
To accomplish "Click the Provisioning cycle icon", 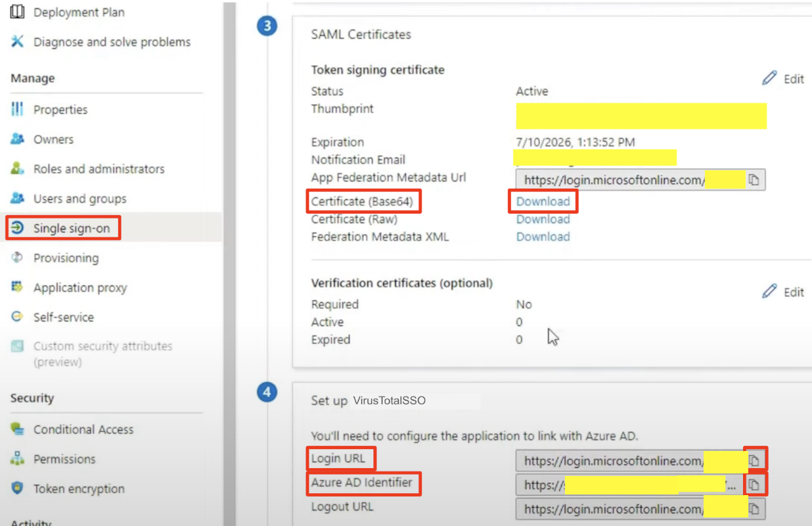I will click(x=18, y=258).
